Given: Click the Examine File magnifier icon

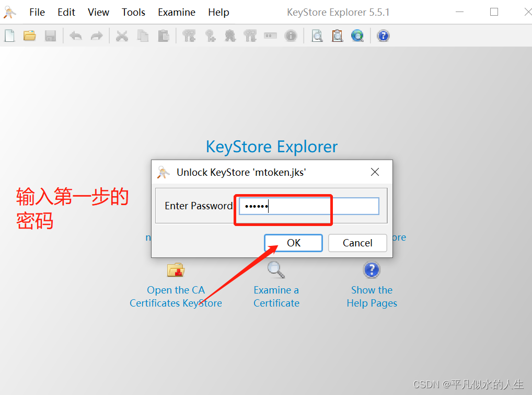Looking at the screenshot, I should 317,36.
